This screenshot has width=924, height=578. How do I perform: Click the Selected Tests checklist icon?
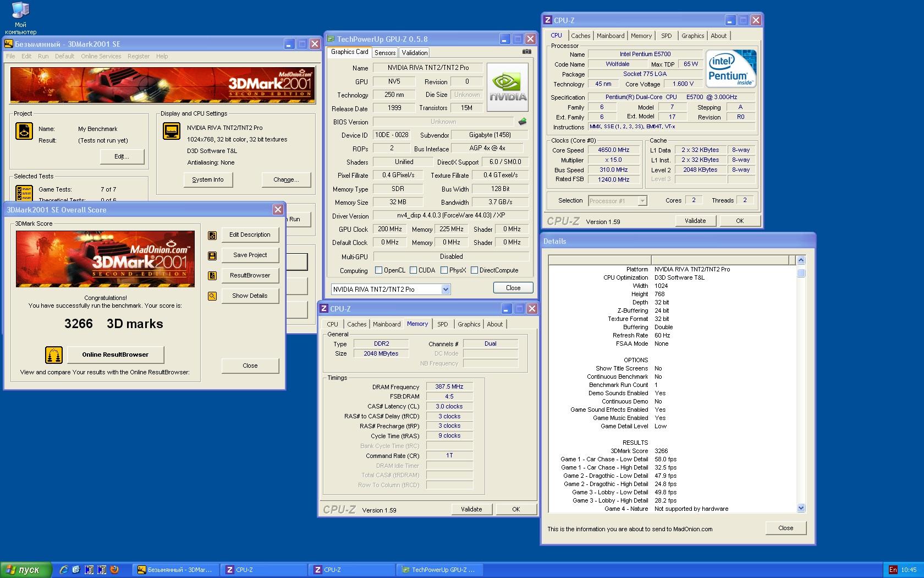(24, 193)
